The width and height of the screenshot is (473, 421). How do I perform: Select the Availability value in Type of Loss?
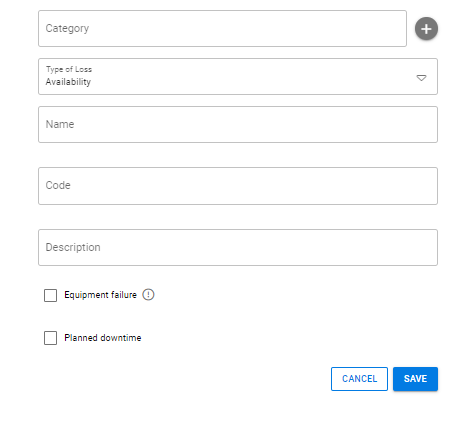click(68, 82)
